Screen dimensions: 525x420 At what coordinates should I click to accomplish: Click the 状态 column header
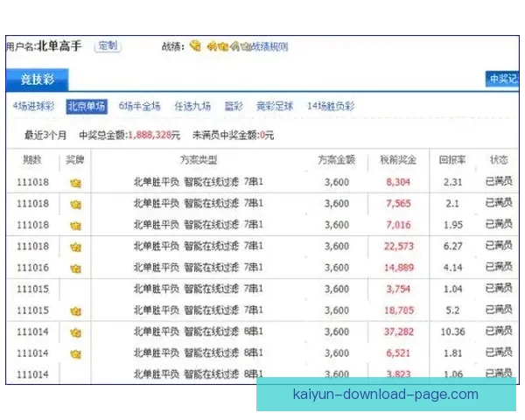(x=499, y=160)
